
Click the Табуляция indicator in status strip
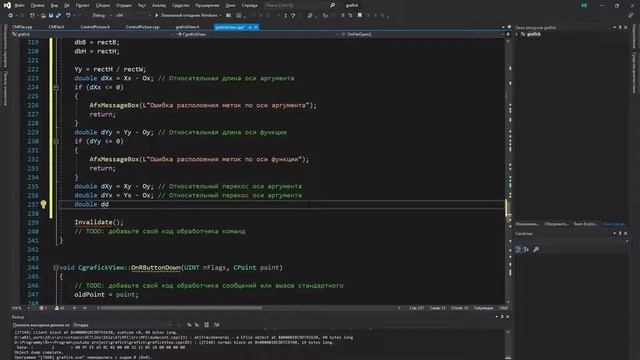pyautogui.click(x=484, y=308)
